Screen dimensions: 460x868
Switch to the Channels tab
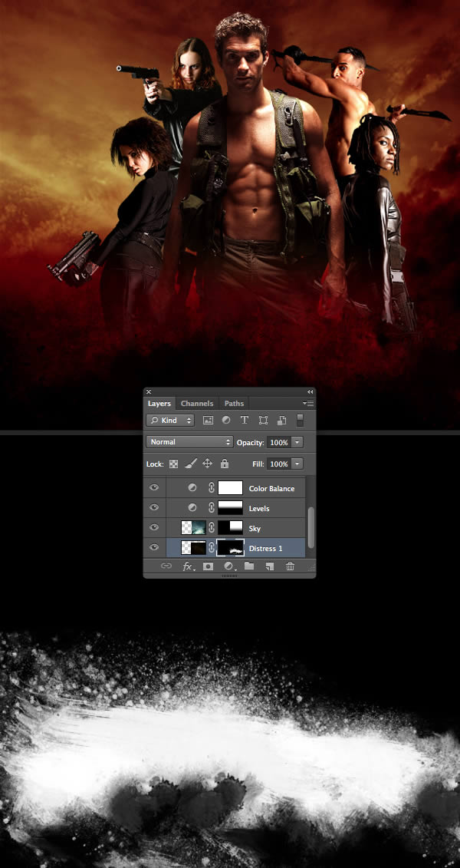click(x=197, y=404)
